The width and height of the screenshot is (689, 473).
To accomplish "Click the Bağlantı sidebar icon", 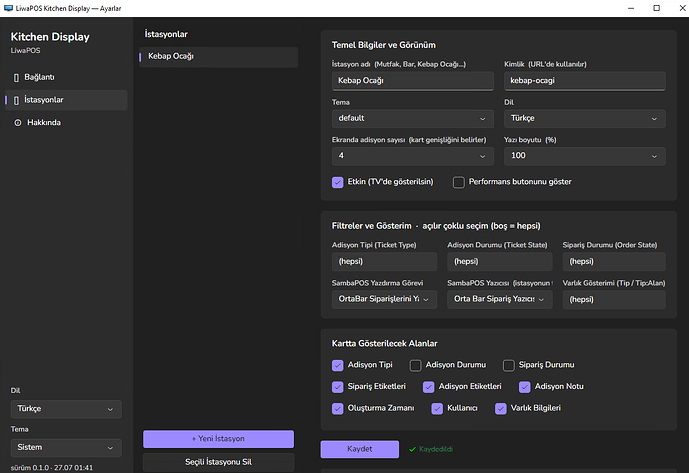I will (x=16, y=78).
